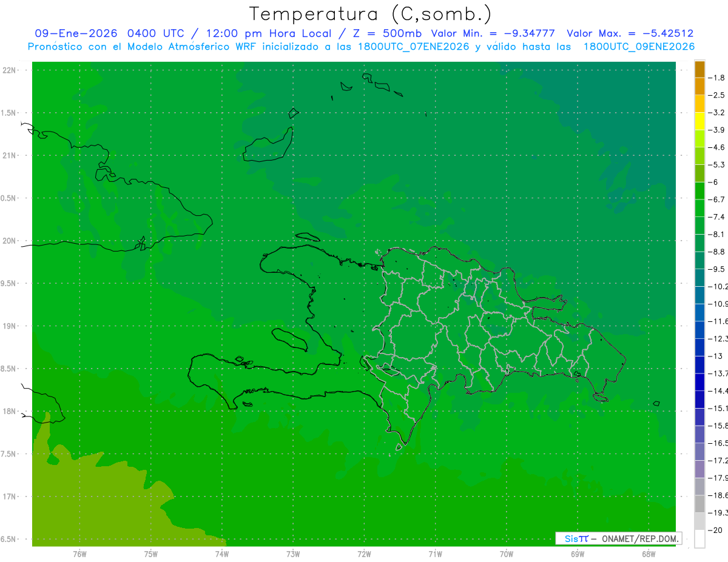Click legend value "-7.4"
Screen dimensions: 728x562
718,217
